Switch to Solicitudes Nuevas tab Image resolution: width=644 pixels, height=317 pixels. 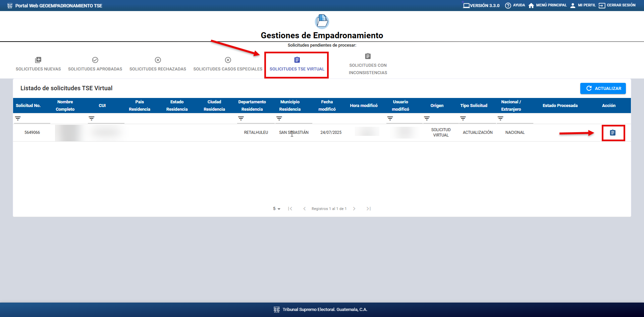coord(38,64)
